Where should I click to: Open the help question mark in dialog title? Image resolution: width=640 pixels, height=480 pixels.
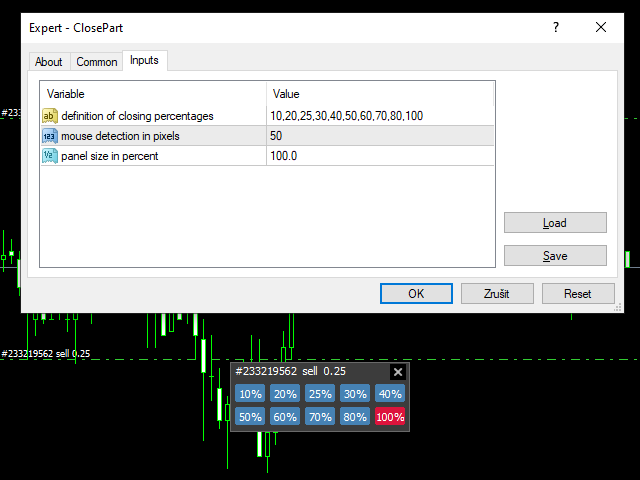556,27
